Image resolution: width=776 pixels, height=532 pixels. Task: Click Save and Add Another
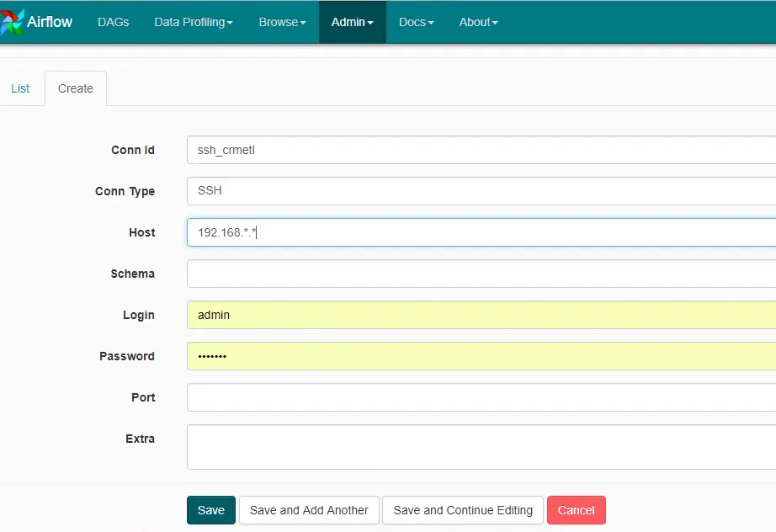click(310, 510)
